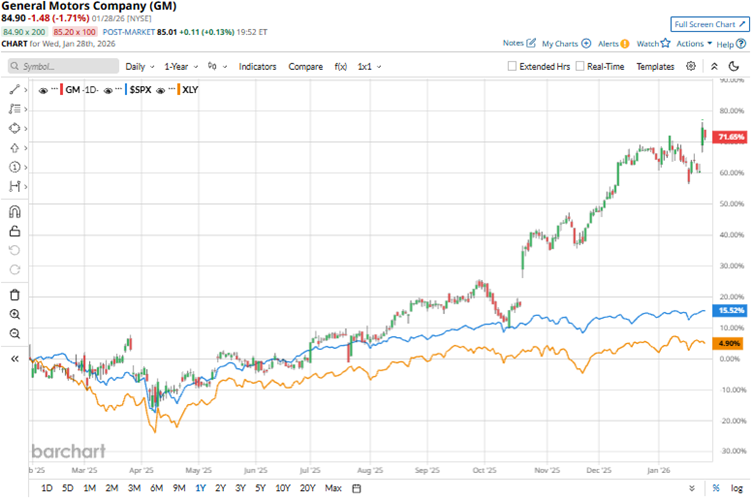This screenshot has height=500, width=752.
Task: Open chart settings gear icon
Action: (691, 66)
